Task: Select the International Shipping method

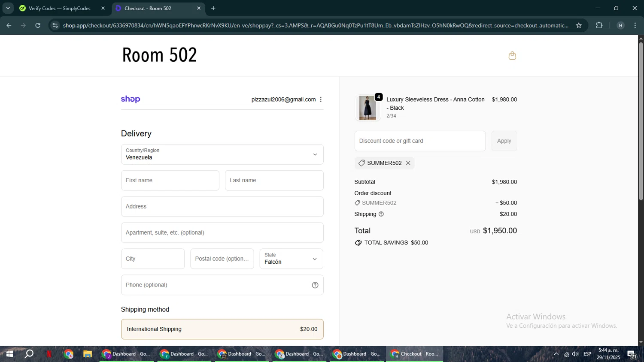Action: pos(222,329)
